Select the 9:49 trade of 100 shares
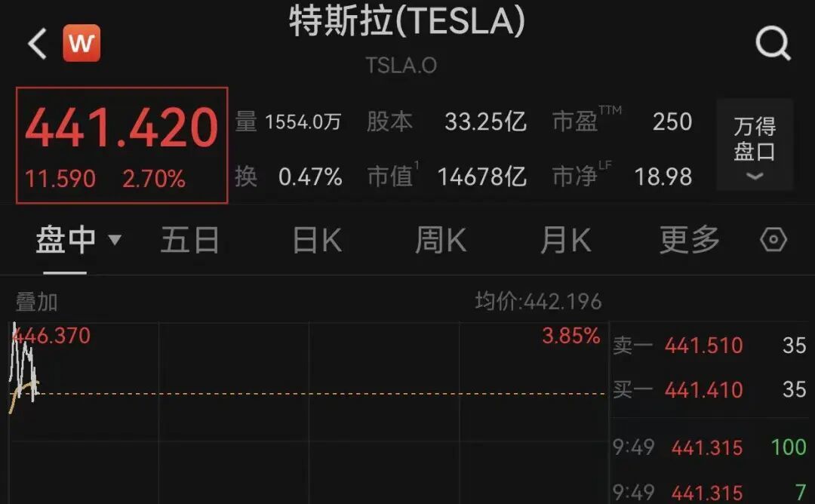Screen dimensions: 815x504 click(709, 447)
